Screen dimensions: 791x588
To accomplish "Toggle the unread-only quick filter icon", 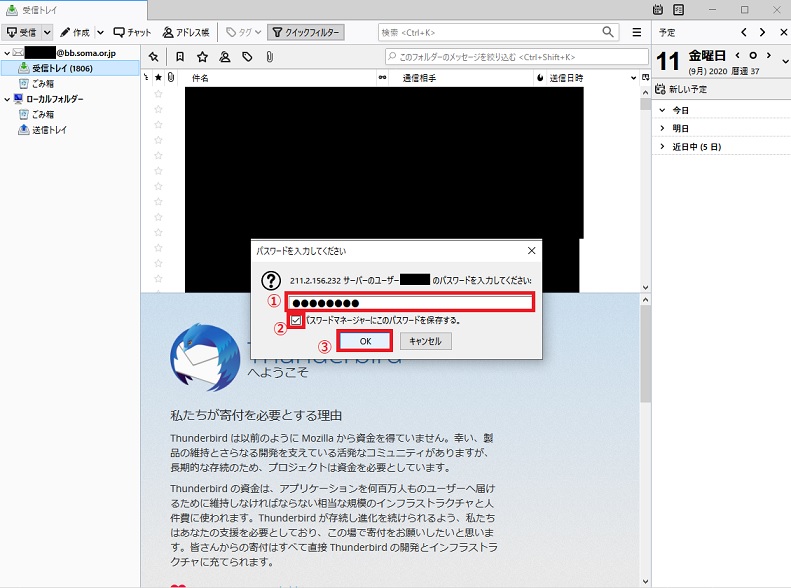I will pyautogui.click(x=180, y=57).
